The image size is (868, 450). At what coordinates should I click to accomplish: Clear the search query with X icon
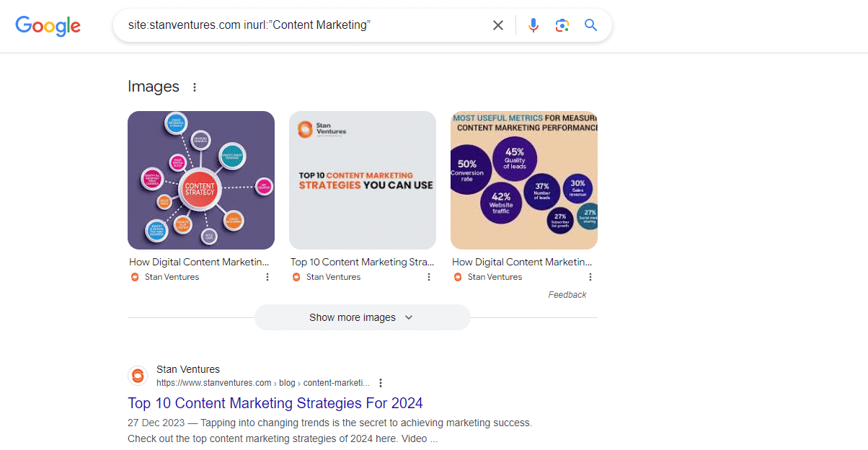click(498, 26)
